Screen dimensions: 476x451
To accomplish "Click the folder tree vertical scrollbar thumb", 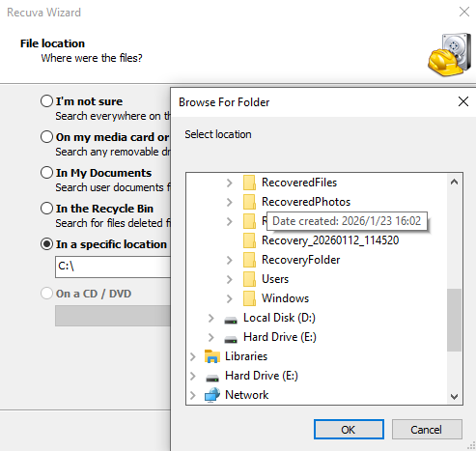I will 454,321.
